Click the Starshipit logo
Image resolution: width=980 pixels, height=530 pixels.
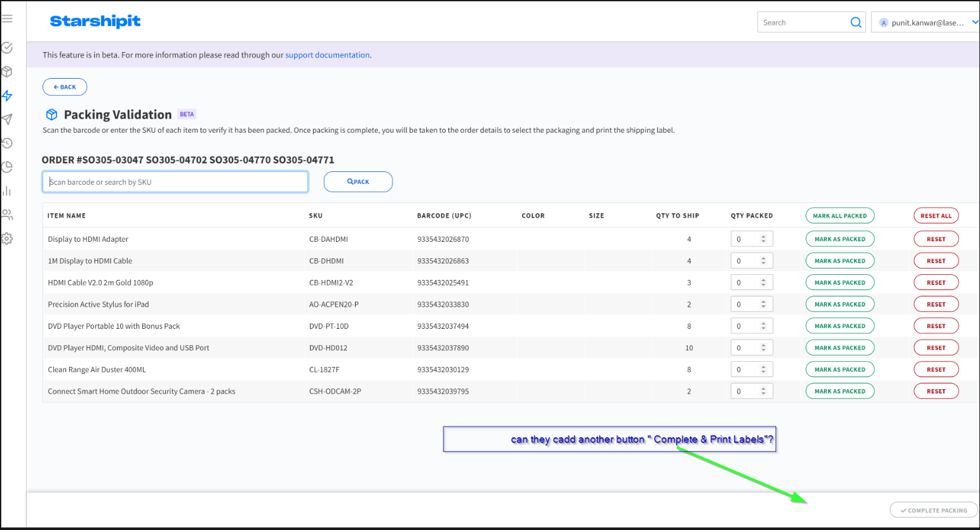(95, 21)
